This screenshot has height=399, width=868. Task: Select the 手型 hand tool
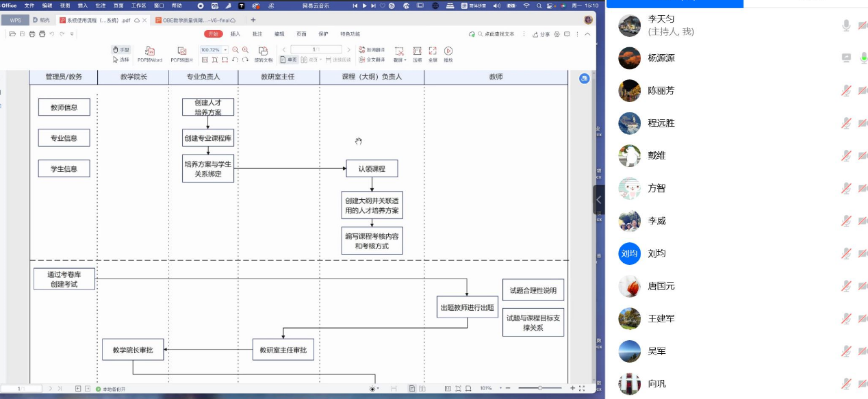pos(120,50)
